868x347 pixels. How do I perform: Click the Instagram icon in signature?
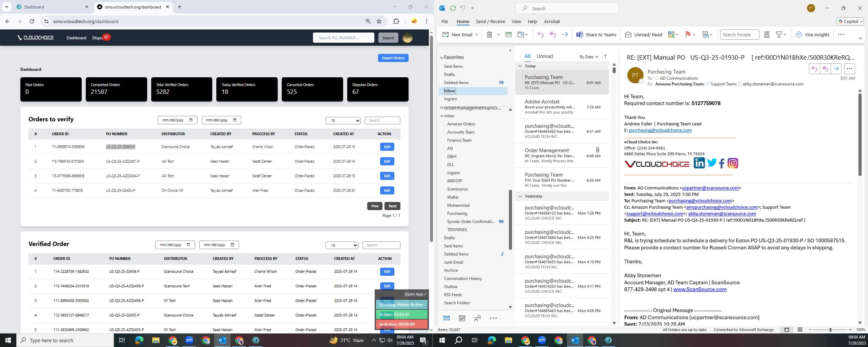tap(733, 163)
